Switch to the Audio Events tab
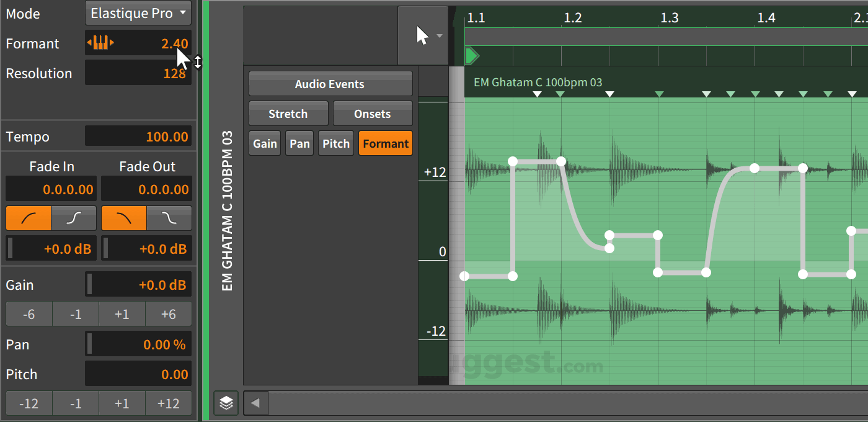 tap(330, 83)
